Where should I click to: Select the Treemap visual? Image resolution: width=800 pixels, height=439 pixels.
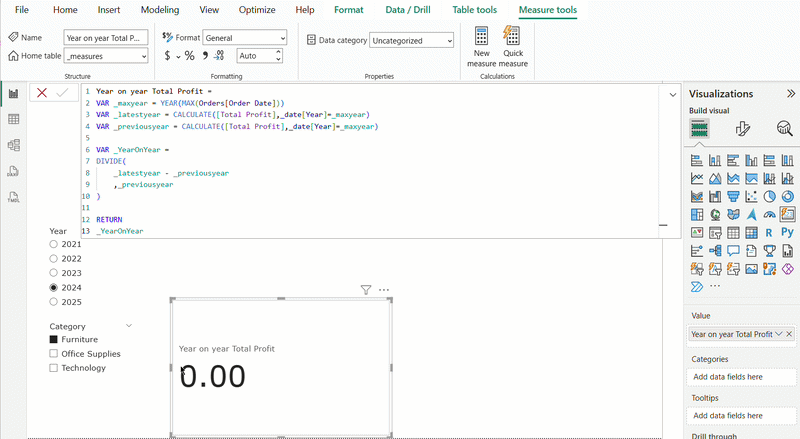coord(697,214)
